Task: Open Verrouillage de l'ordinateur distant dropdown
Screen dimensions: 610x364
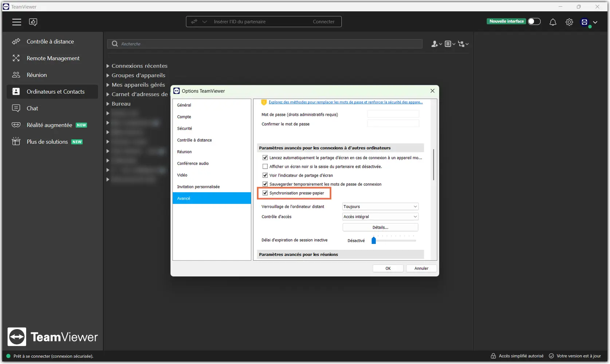Action: click(380, 206)
